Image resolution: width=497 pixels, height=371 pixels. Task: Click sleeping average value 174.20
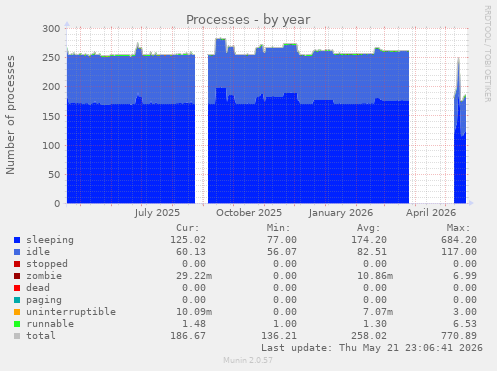click(x=369, y=240)
